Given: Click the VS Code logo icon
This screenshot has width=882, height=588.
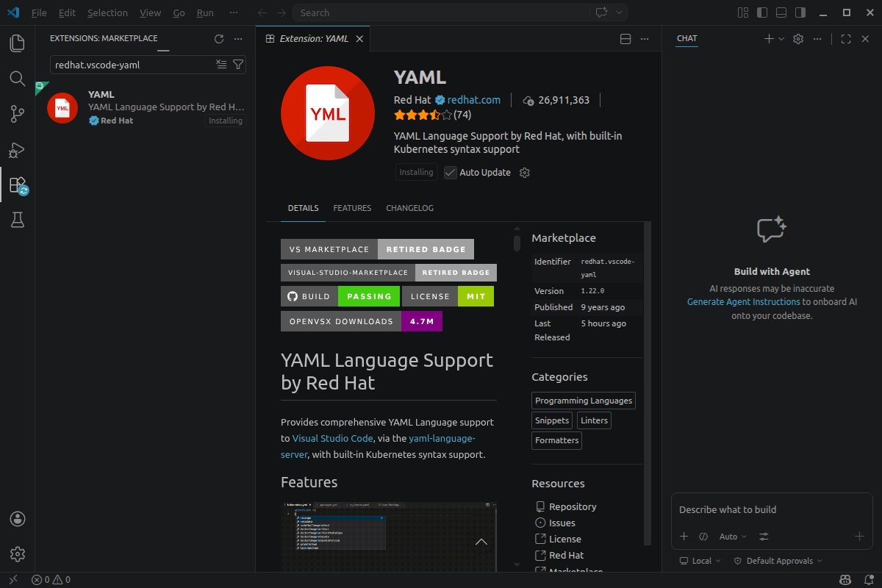Looking at the screenshot, I should pyautogui.click(x=12, y=12).
